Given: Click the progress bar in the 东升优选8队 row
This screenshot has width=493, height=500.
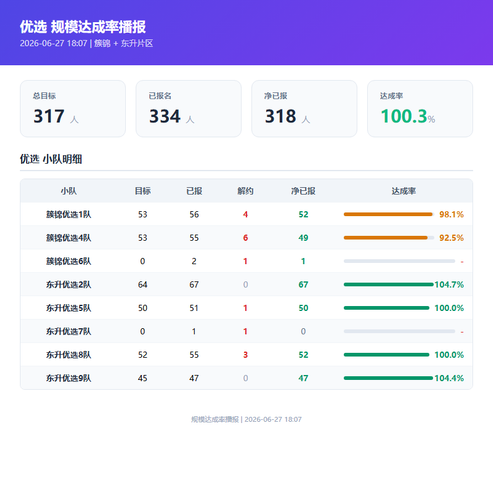Looking at the screenshot, I should pyautogui.click(x=387, y=355).
